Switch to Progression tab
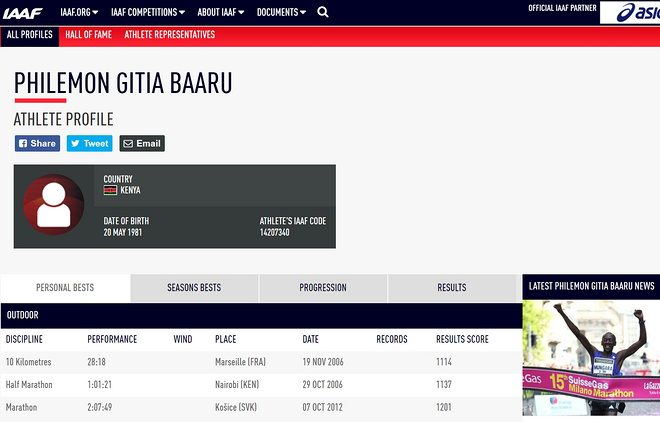 coord(323,288)
